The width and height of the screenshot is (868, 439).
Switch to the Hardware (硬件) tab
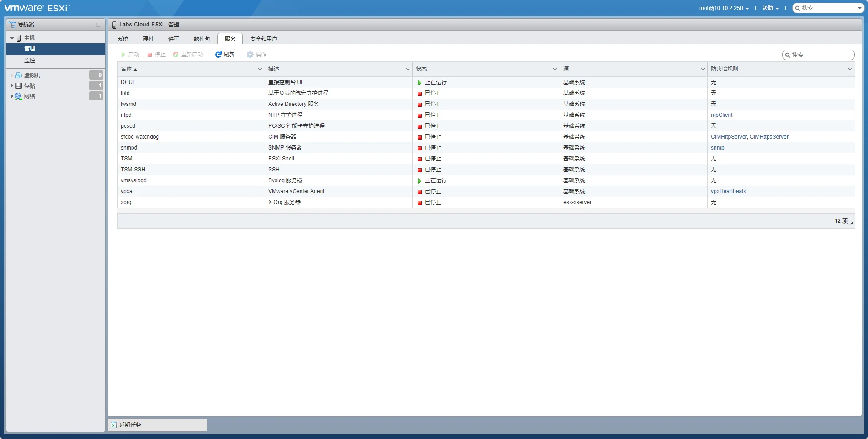(148, 39)
